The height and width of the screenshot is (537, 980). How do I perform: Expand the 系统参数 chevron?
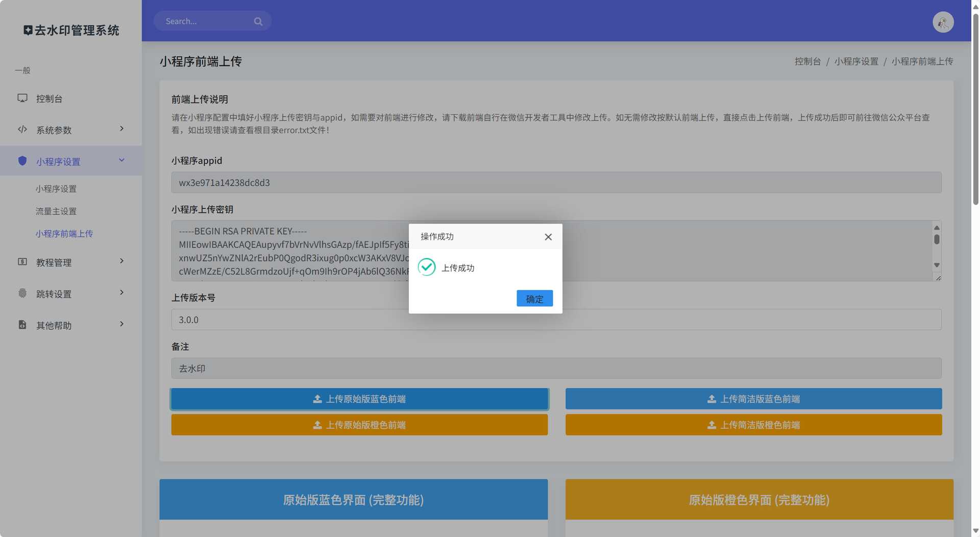(121, 129)
